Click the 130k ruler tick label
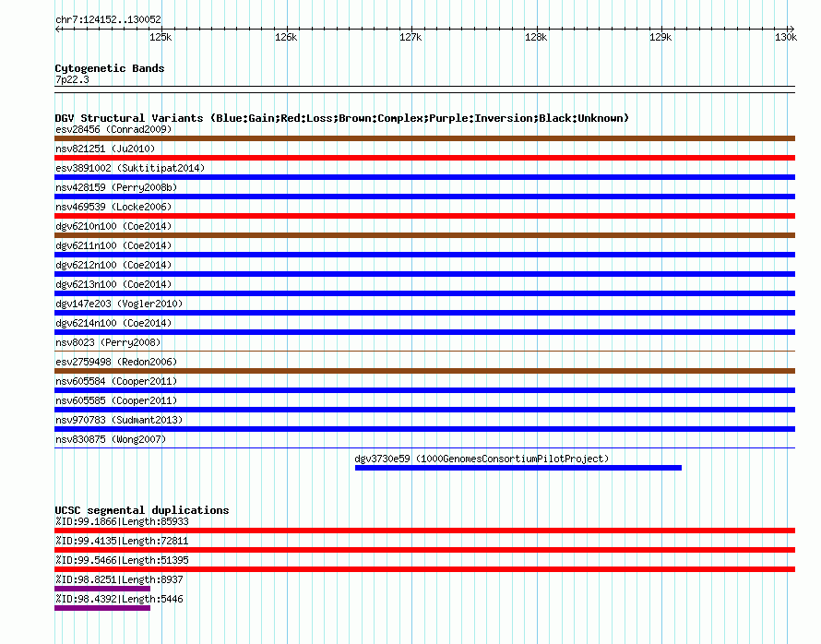Image resolution: width=821 pixels, height=644 pixels. tap(786, 37)
